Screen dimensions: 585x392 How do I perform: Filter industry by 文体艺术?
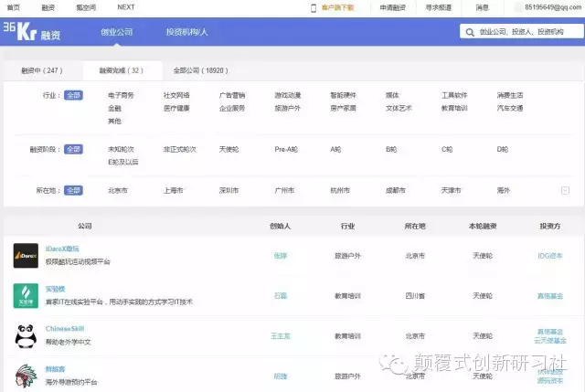pos(399,108)
